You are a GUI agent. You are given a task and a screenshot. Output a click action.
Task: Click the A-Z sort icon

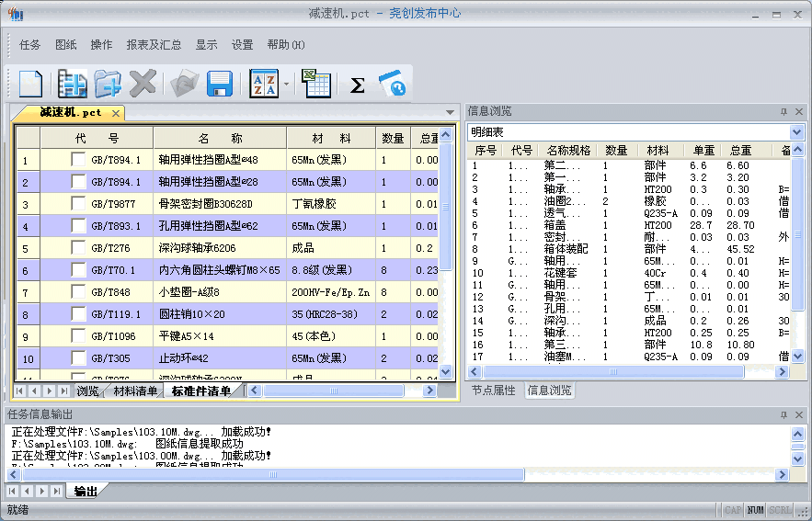coord(264,84)
